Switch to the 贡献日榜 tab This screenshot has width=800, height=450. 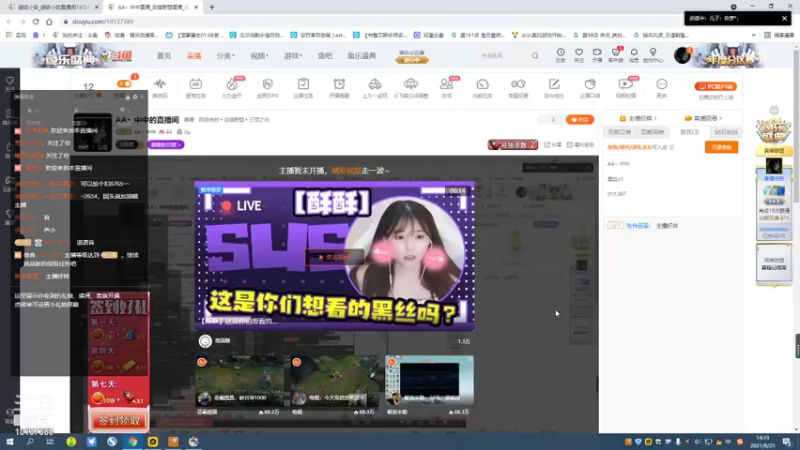click(619, 132)
